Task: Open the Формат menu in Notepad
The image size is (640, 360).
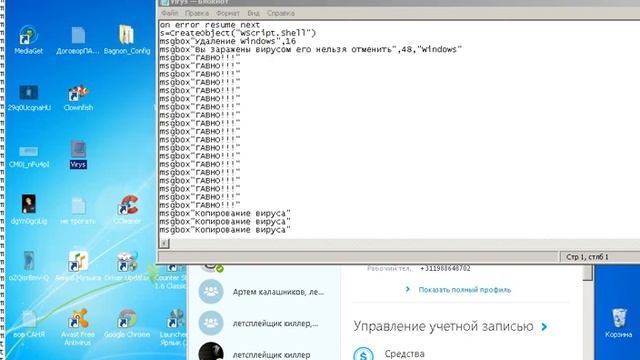Action: (228, 13)
